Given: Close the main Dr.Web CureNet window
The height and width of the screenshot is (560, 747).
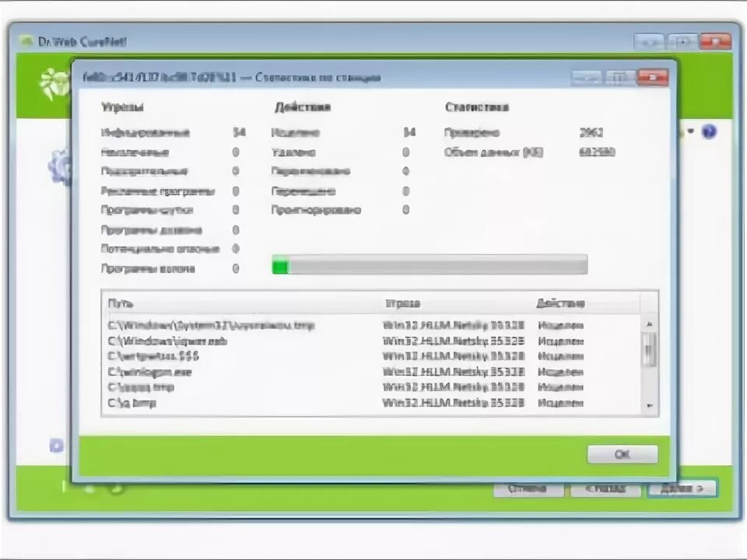Looking at the screenshot, I should [x=715, y=41].
